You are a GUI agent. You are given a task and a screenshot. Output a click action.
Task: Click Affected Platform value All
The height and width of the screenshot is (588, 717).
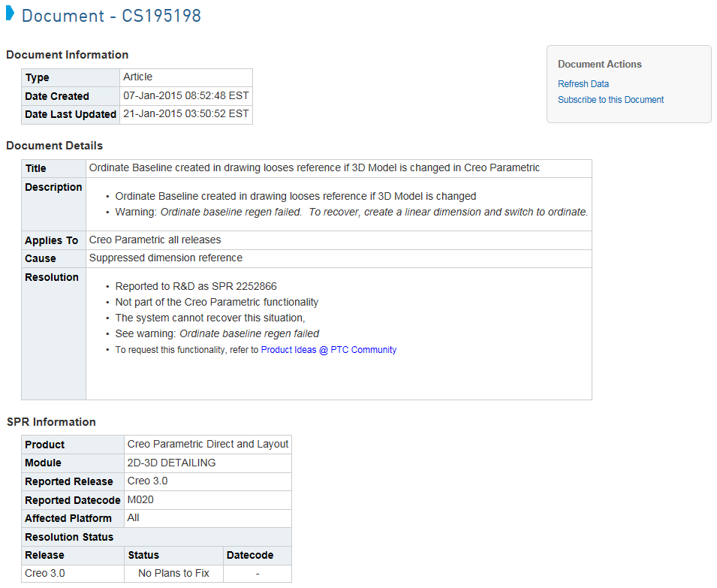click(133, 518)
